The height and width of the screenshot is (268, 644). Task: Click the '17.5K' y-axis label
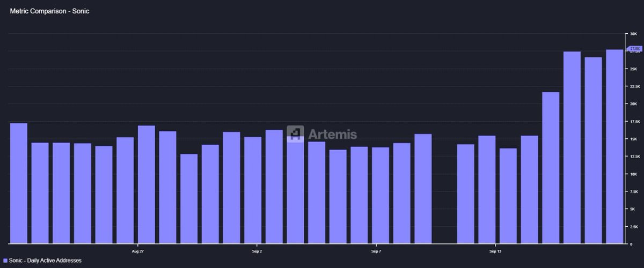[635, 122]
